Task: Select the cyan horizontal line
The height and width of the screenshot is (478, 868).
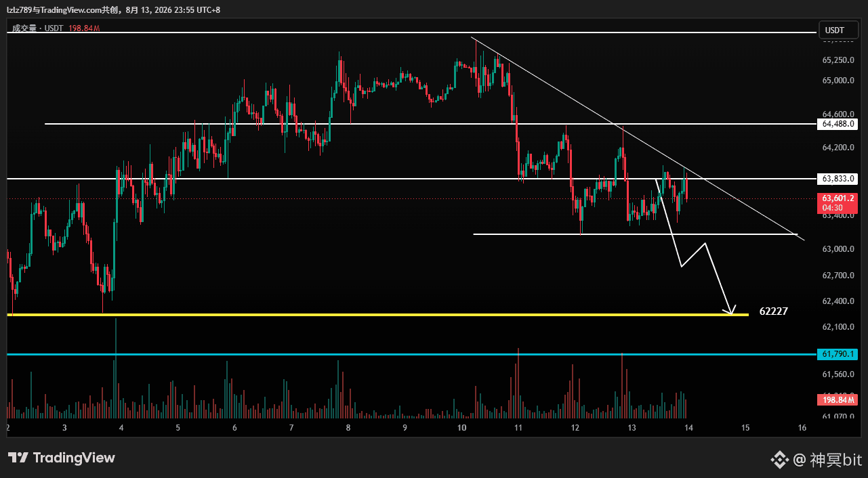Action: [411, 354]
